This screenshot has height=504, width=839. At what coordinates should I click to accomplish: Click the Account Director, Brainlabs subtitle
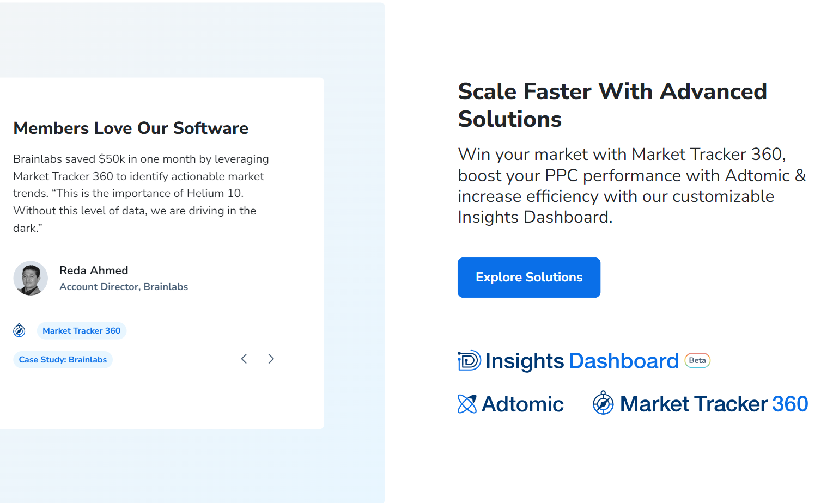click(124, 287)
